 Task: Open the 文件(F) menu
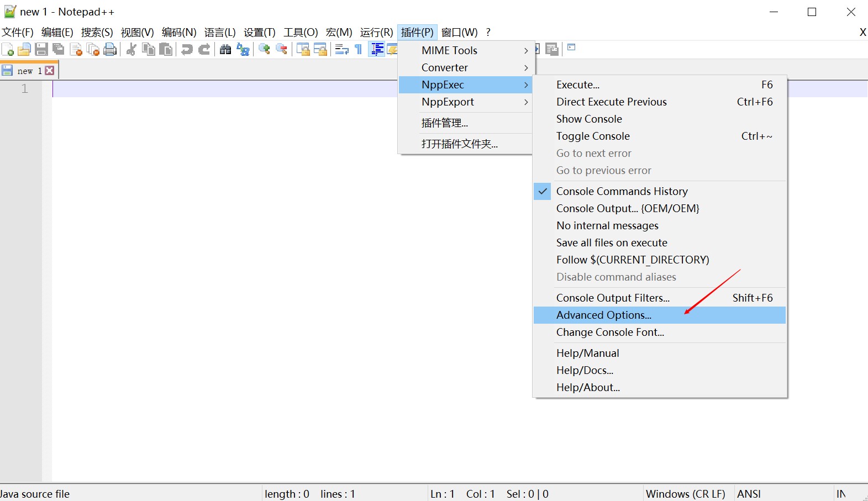click(x=18, y=32)
